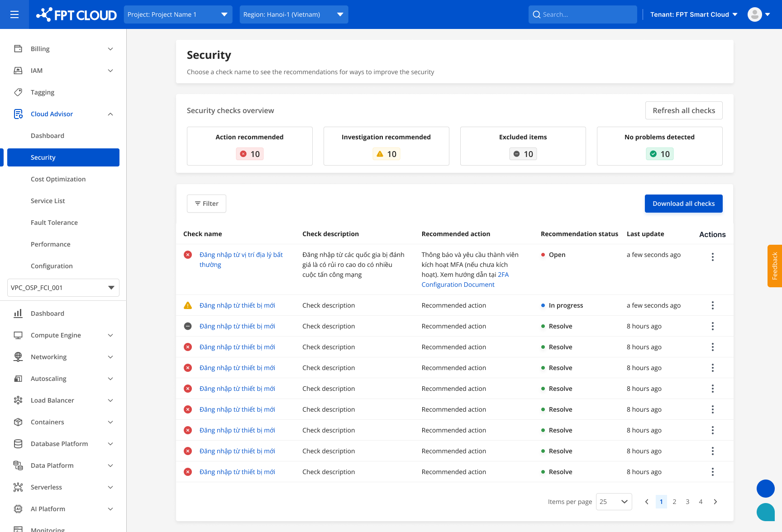Click the teal chat bubble button
782x532 pixels.
click(x=766, y=512)
